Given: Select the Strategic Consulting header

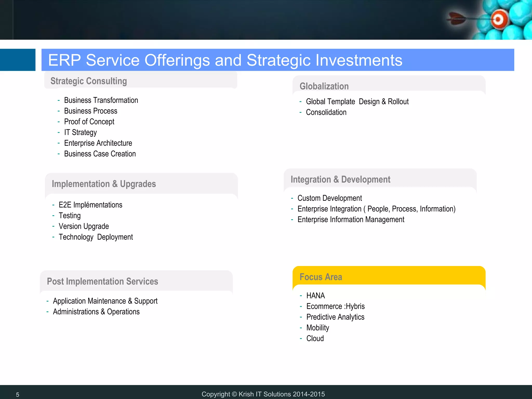Looking at the screenshot, I should [x=89, y=81].
